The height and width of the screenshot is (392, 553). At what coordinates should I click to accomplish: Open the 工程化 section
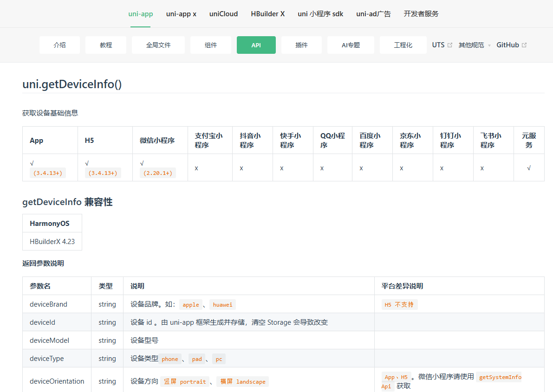(x=403, y=45)
